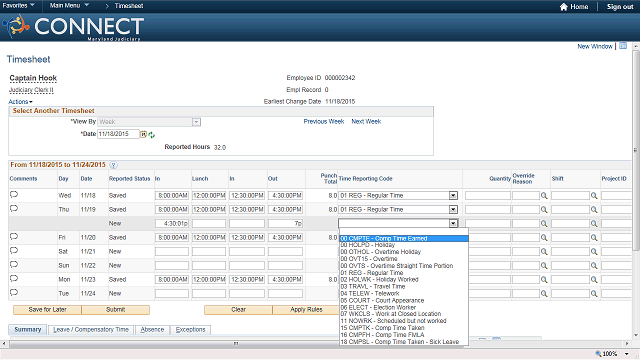The image size is (640, 360).
Task: Open comment bubble for Wed 11/18
Action: pyautogui.click(x=14, y=194)
